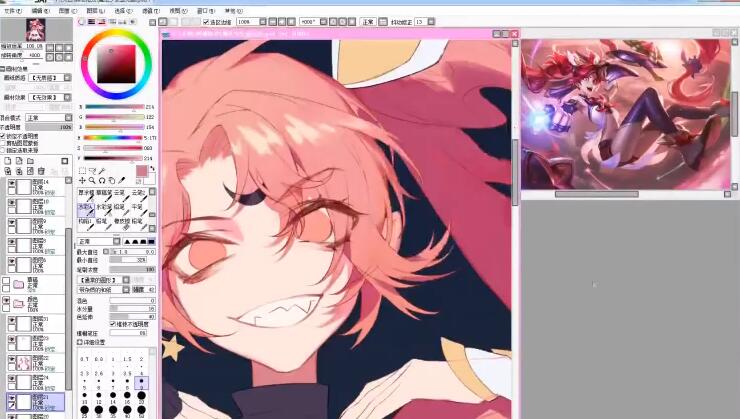Enable 指定选取来源 checkbox
This screenshot has width=740, height=419.
point(3,150)
